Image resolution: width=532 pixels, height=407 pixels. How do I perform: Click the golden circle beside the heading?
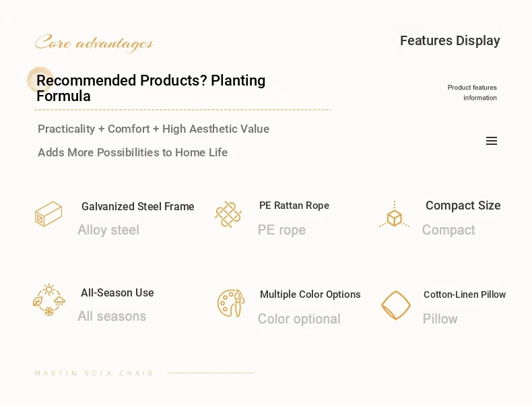[x=40, y=80]
